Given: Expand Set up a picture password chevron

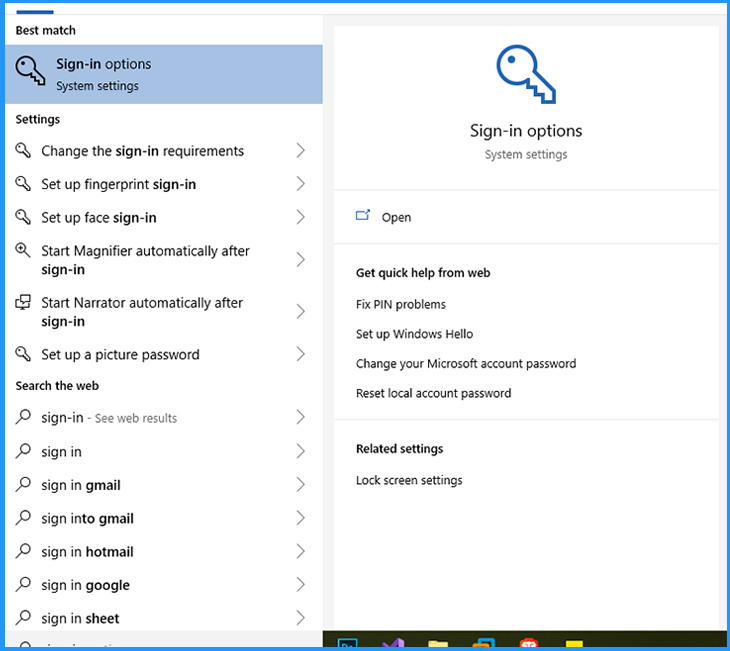Looking at the screenshot, I should pos(301,354).
